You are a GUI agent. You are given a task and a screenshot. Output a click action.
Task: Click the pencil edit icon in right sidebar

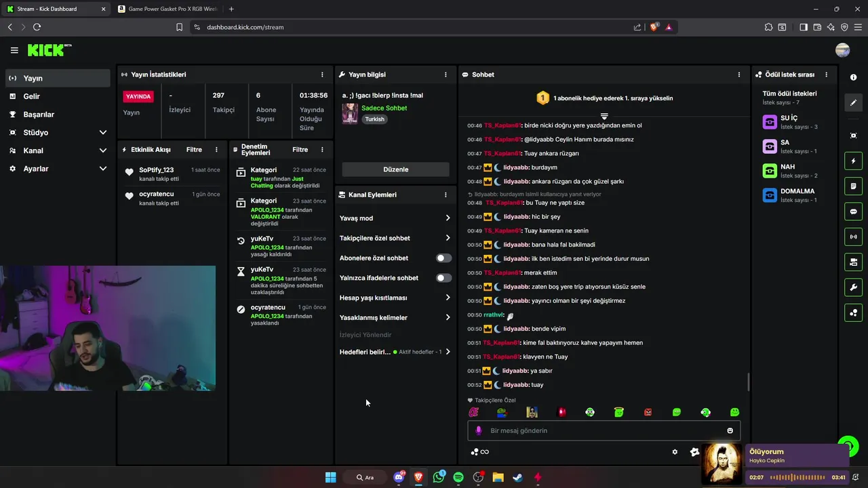(x=853, y=103)
